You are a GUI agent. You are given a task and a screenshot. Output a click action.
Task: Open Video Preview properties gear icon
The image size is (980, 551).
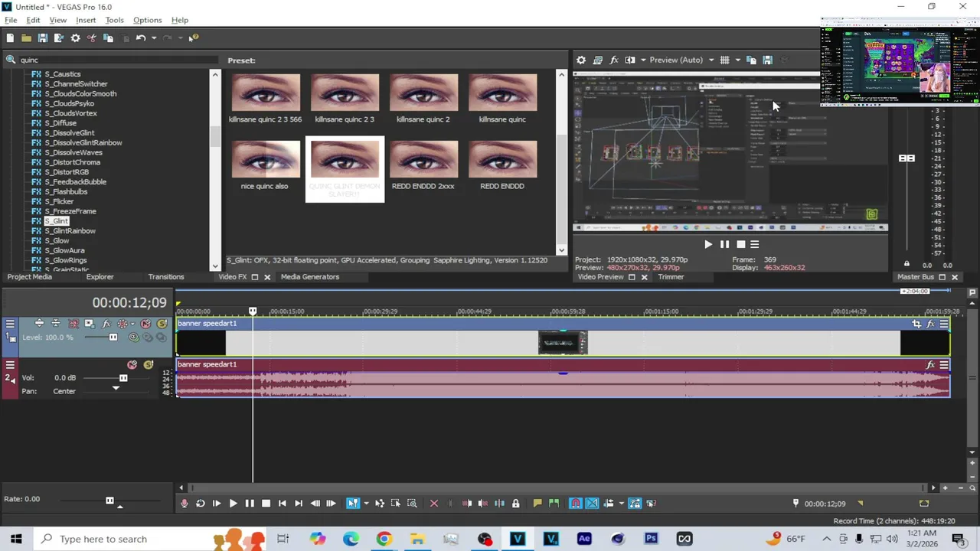581,60
